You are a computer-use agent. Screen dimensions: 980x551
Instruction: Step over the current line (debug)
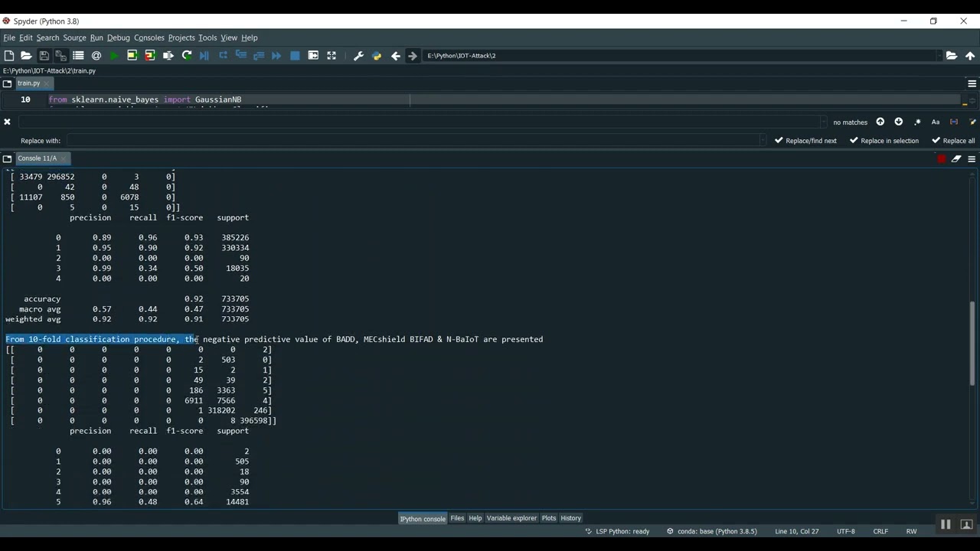click(x=223, y=56)
